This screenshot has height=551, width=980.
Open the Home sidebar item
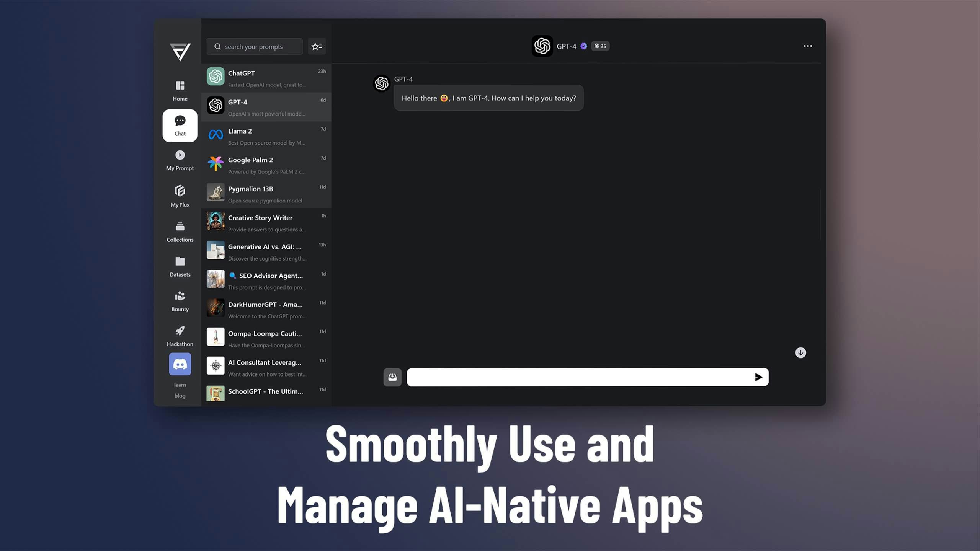point(180,91)
